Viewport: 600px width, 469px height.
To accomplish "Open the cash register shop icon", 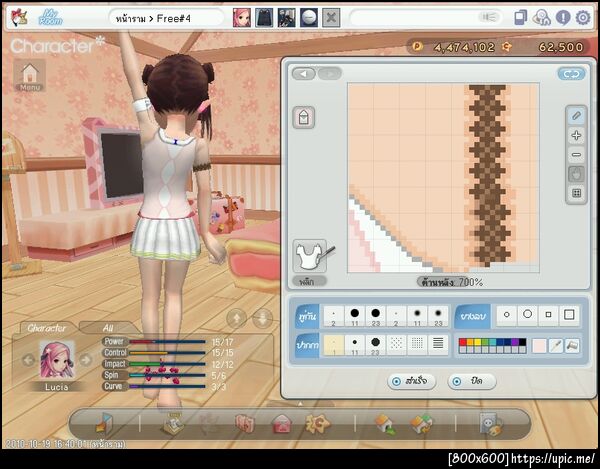I will [173, 424].
